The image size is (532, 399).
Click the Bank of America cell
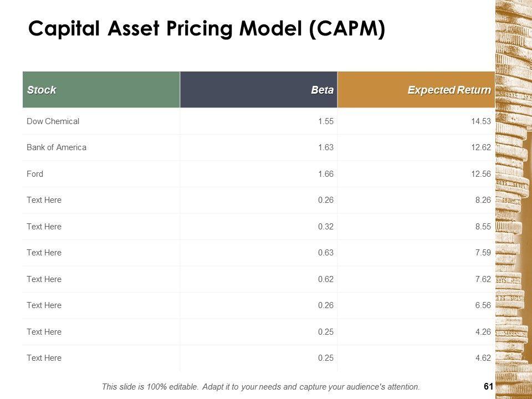click(57, 147)
